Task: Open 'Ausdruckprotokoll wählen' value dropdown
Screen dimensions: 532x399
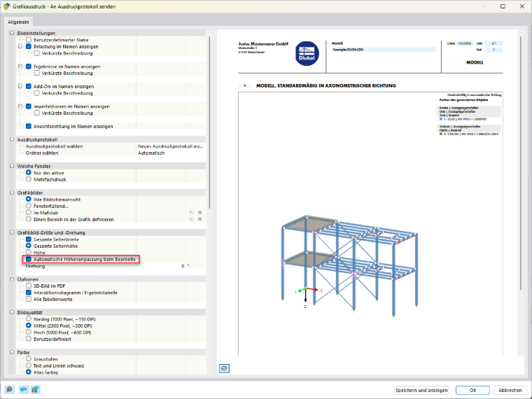Action: pyautogui.click(x=171, y=146)
